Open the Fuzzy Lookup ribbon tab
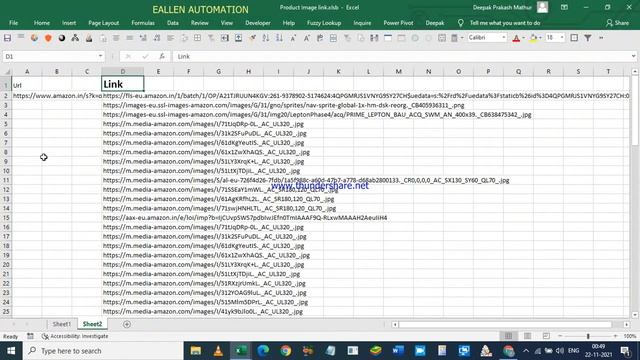640x360 pixels. 324,23
